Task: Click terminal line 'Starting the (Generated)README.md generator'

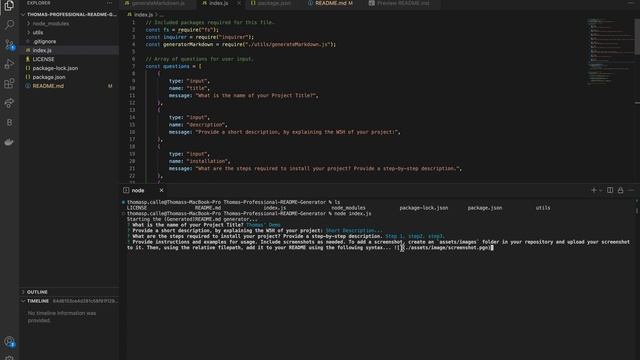Action: (x=192, y=219)
